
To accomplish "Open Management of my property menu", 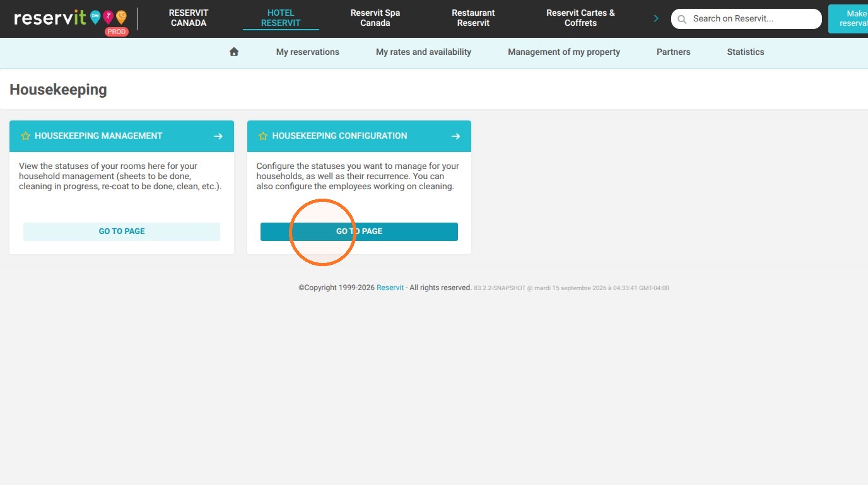I will [x=564, y=52].
